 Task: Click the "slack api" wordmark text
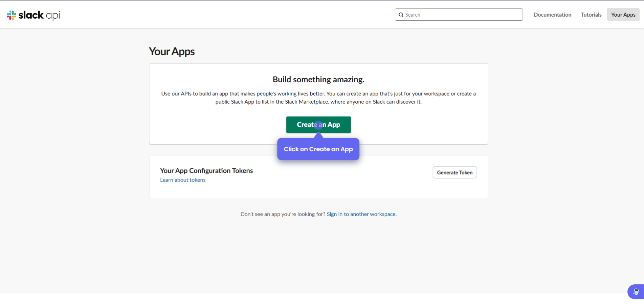coord(39,15)
